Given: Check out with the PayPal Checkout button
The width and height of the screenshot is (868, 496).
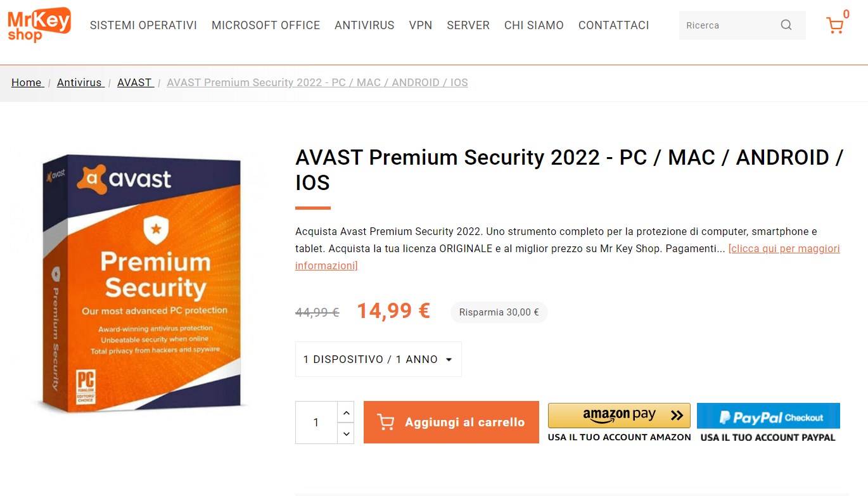Looking at the screenshot, I should (768, 417).
